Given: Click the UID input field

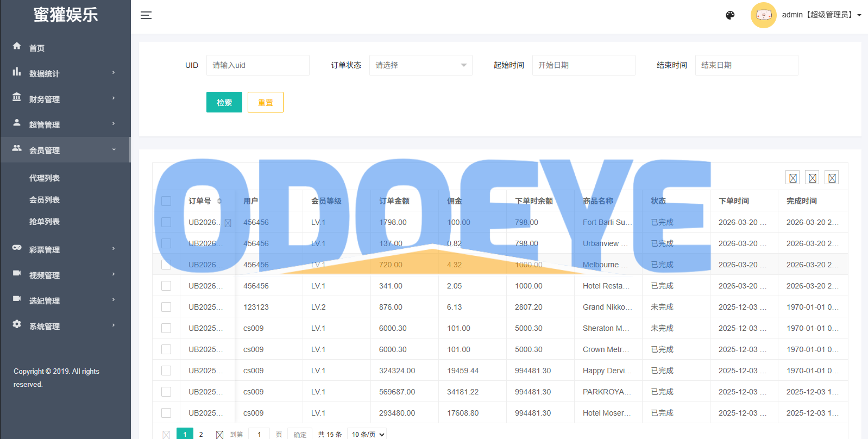Looking at the screenshot, I should click(257, 65).
